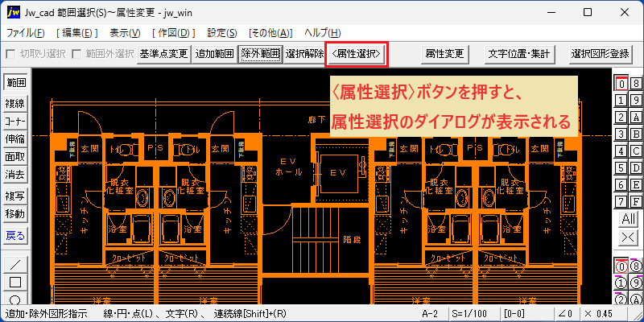
Task: Click the 属性変更 button
Action: [x=445, y=53]
